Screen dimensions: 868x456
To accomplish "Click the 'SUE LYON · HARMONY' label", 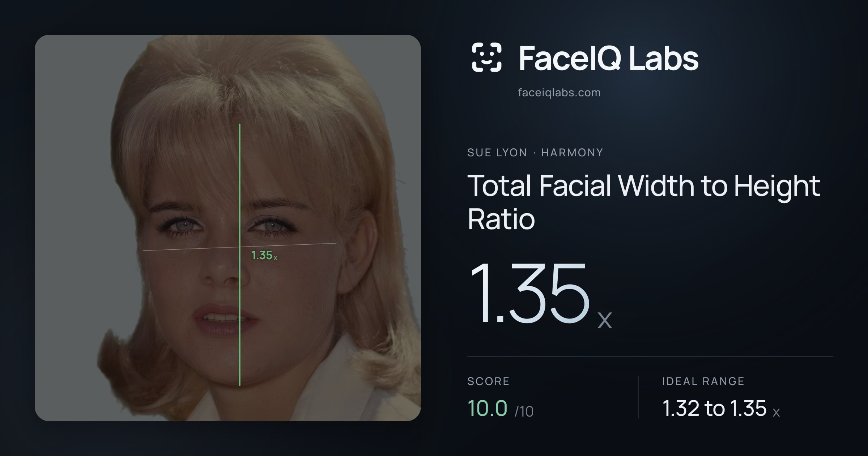I will tap(535, 153).
